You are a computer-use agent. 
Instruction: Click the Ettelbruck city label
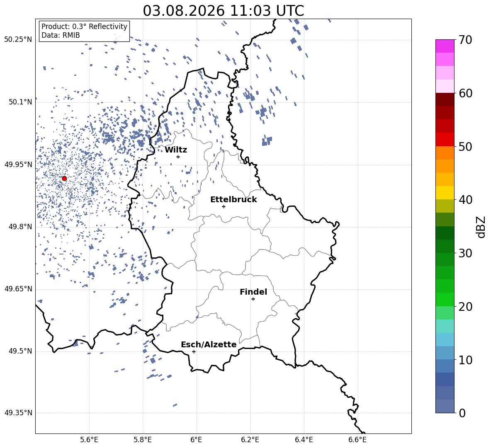pos(233,200)
